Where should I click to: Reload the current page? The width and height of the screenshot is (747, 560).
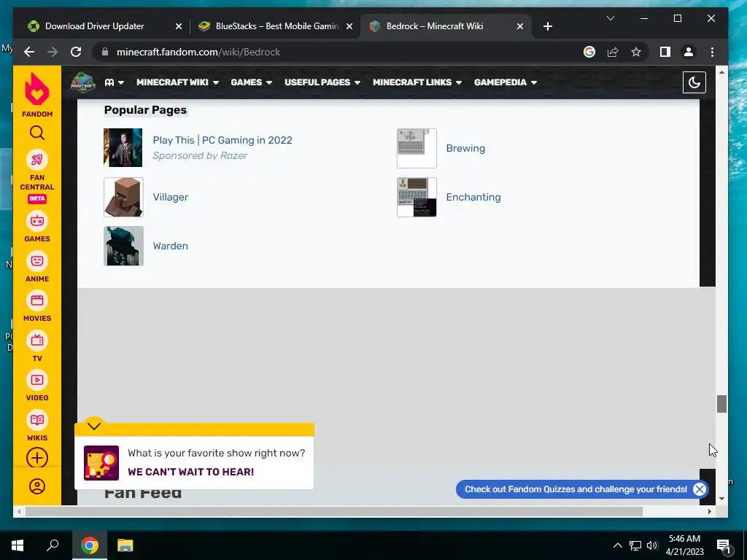click(x=76, y=52)
